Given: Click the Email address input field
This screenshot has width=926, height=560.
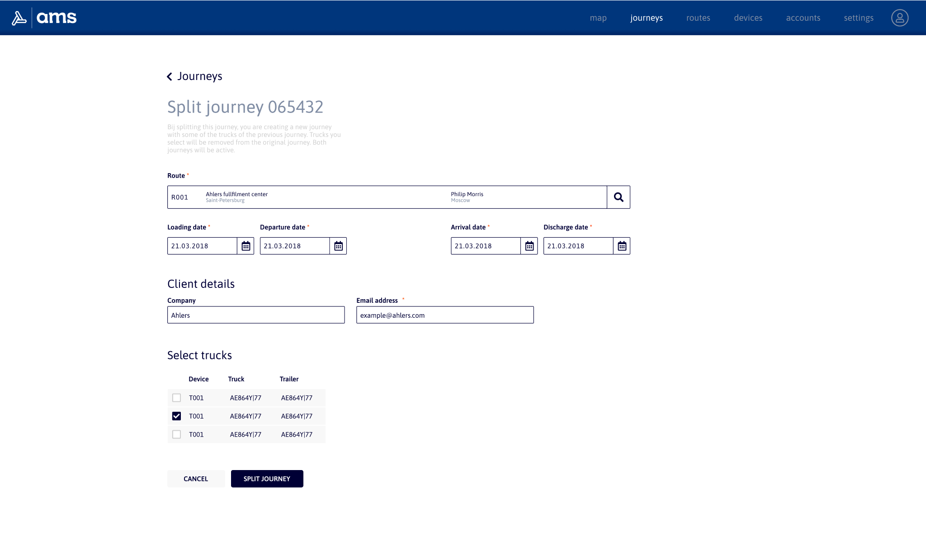Looking at the screenshot, I should point(445,315).
